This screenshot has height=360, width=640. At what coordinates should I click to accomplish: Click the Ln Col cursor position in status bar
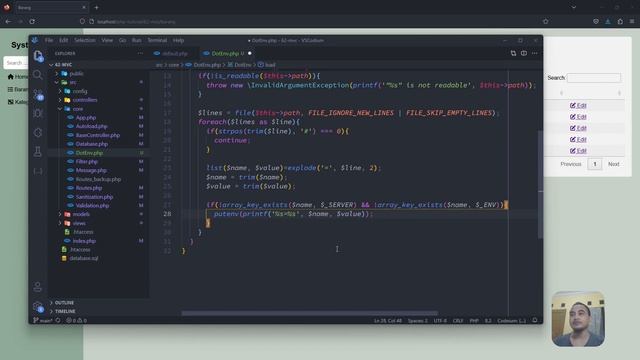(x=388, y=320)
